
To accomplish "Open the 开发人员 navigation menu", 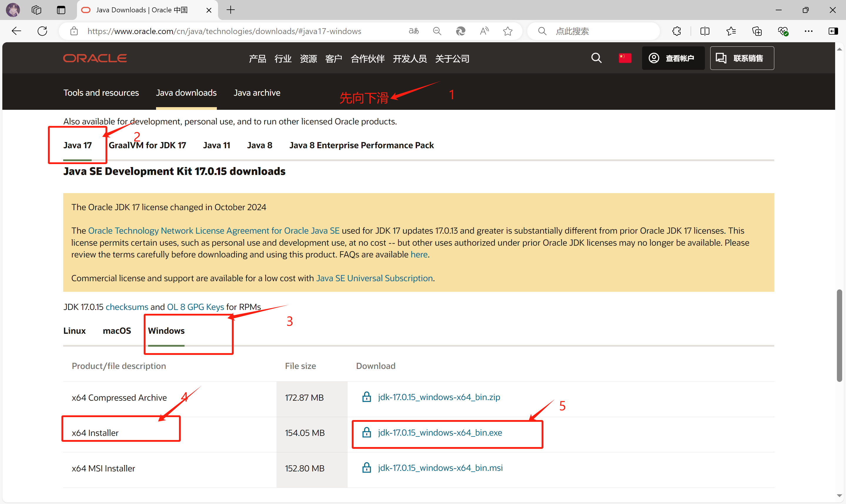I will coord(410,59).
